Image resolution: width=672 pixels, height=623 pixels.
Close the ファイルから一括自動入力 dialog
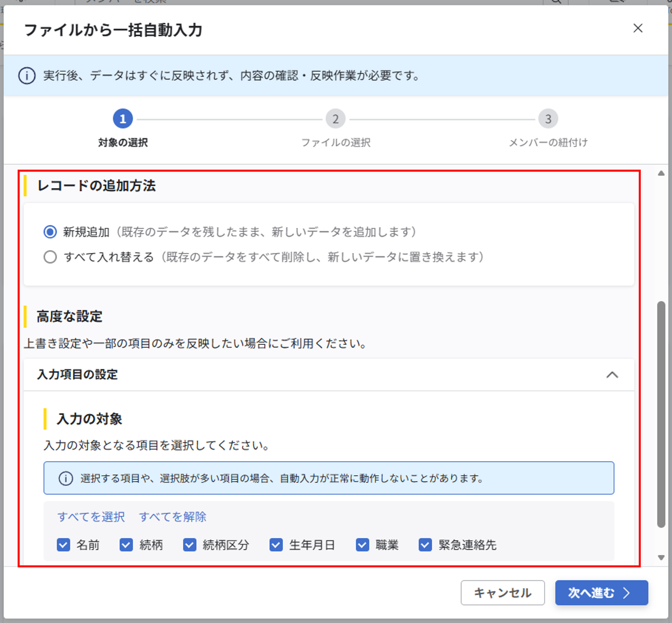[x=637, y=28]
